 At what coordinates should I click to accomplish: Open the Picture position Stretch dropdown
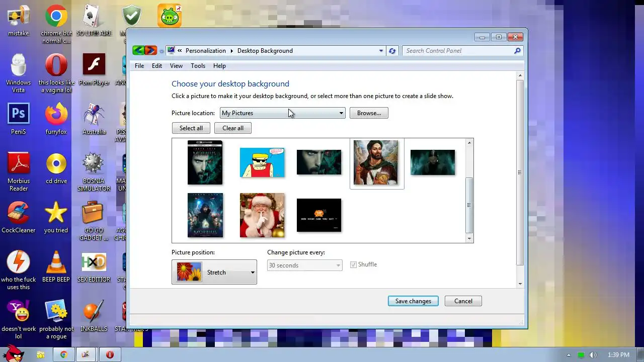(214, 272)
